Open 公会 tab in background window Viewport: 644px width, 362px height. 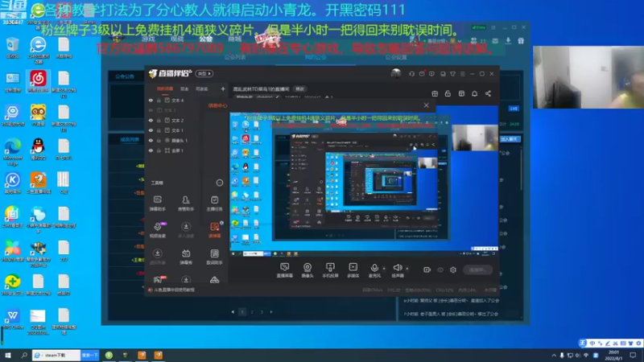point(206,39)
